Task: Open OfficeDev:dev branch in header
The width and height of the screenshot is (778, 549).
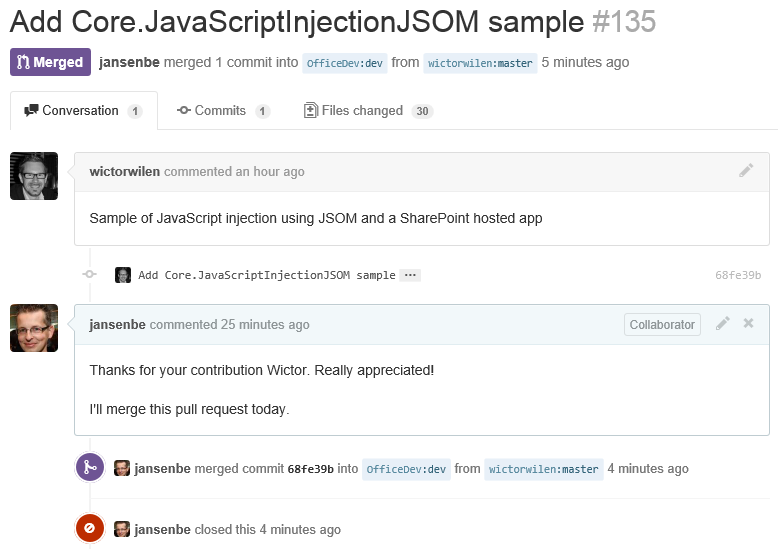Action: [x=343, y=63]
